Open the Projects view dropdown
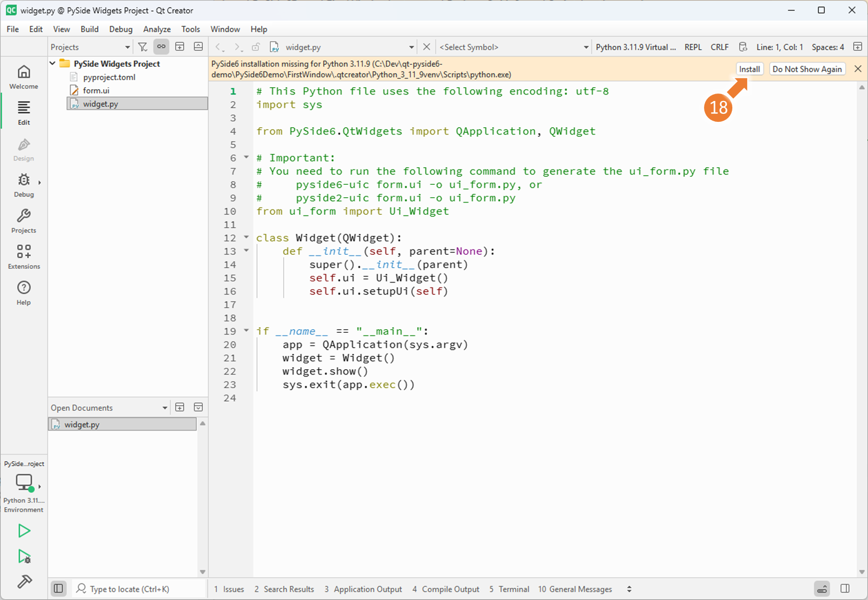Image resolution: width=868 pixels, height=600 pixels. point(90,47)
